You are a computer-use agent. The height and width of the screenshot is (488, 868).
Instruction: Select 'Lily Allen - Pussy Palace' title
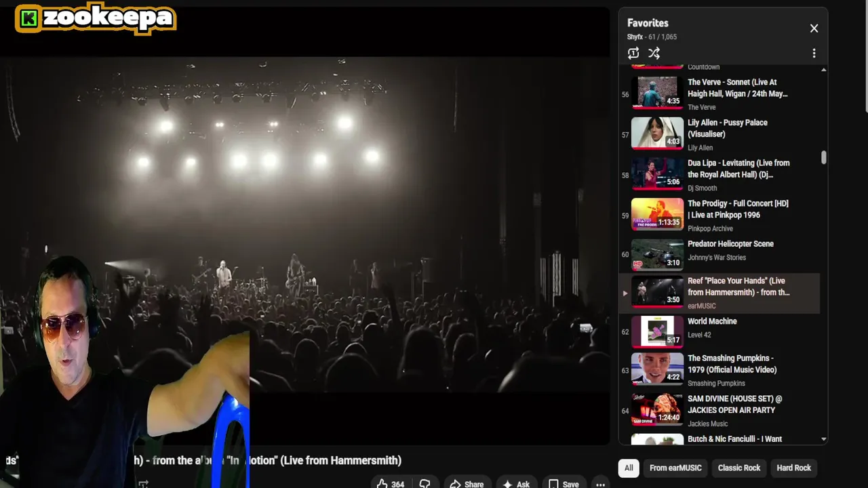728,128
